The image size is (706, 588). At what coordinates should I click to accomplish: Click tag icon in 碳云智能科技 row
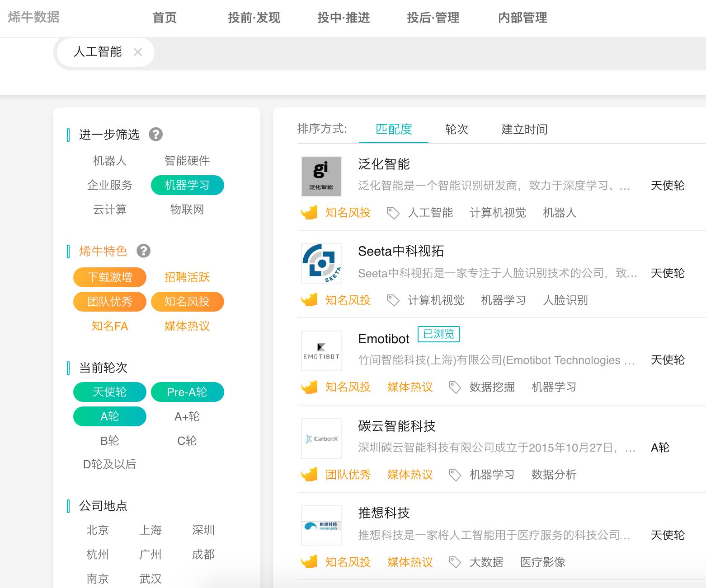pos(455,475)
